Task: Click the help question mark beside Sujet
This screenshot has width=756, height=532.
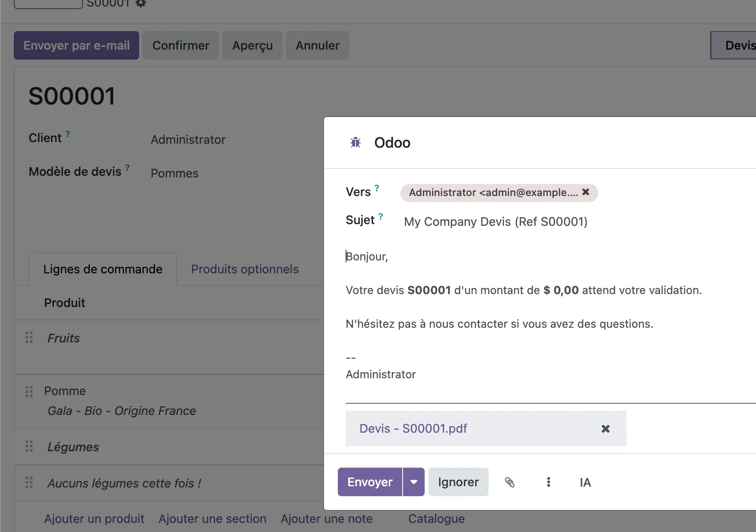Action: (381, 217)
